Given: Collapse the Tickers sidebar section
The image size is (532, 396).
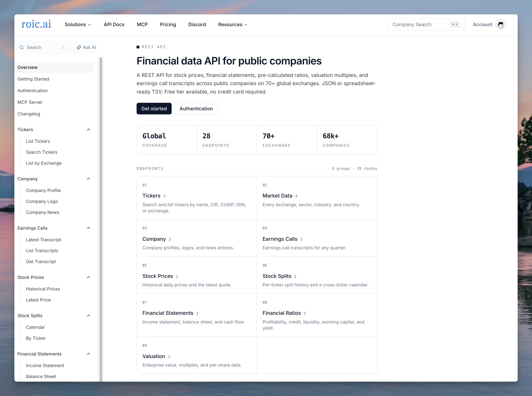Looking at the screenshot, I should (x=88, y=130).
